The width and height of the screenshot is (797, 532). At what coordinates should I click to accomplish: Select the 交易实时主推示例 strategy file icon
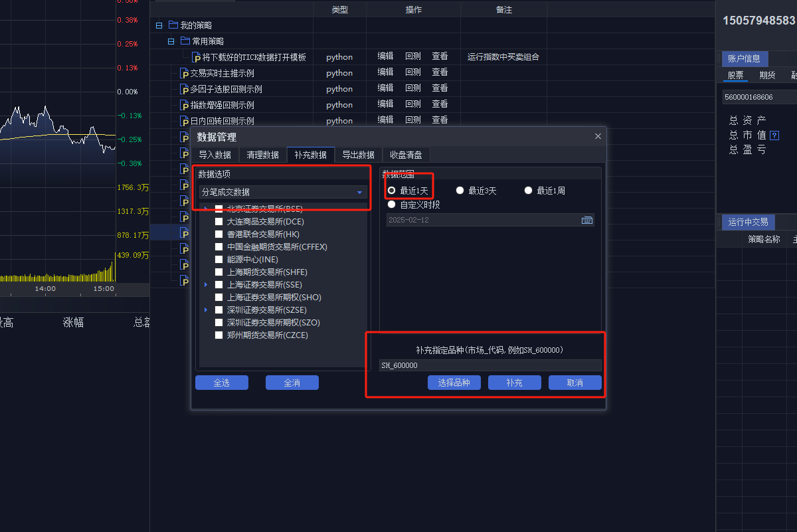coord(185,74)
